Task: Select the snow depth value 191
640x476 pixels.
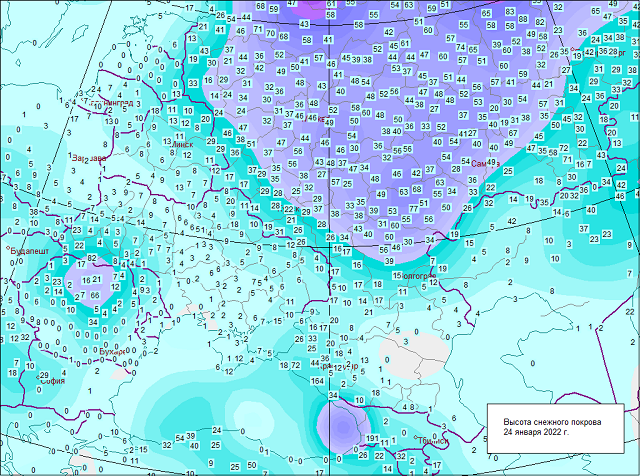Action: (371, 439)
